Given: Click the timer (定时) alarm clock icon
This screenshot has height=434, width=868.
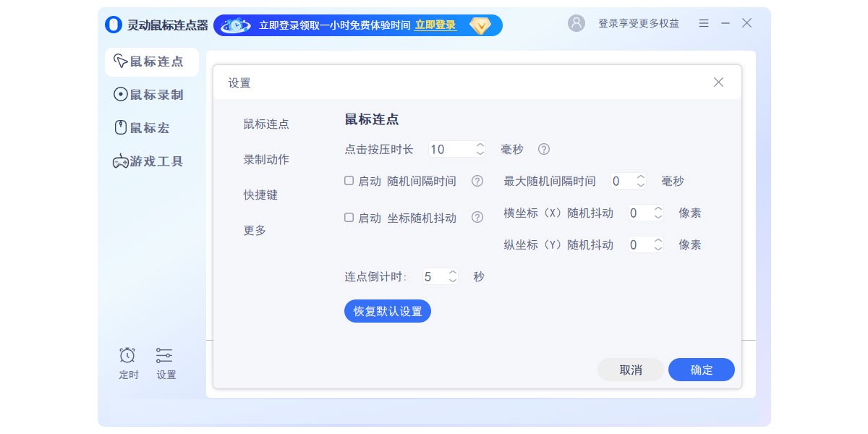Looking at the screenshot, I should point(127,355).
